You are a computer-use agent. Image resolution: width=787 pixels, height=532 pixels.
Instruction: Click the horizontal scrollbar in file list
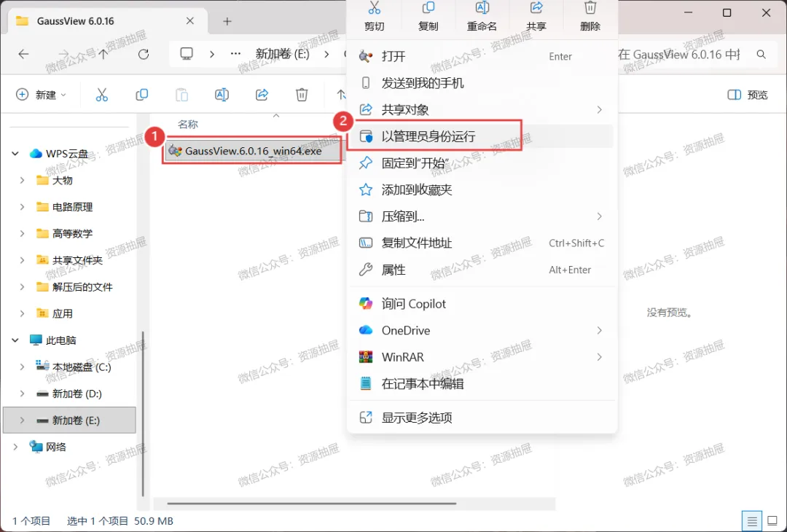pos(312,504)
